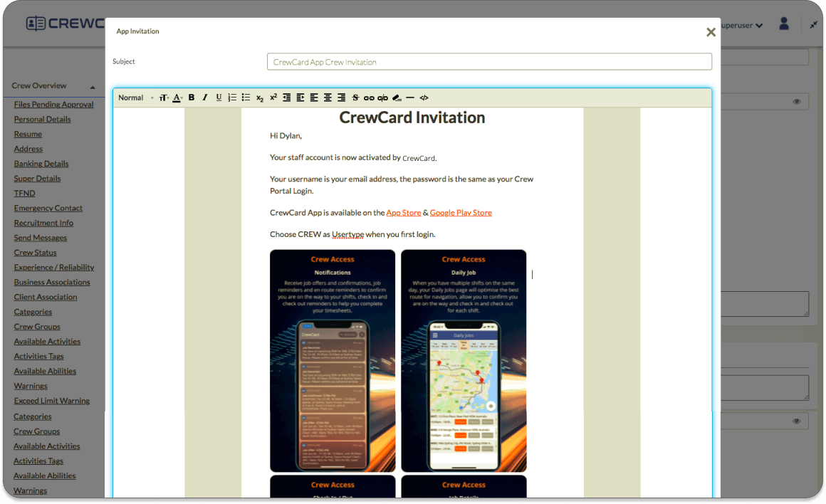
Task: Open Client Association
Action: [46, 297]
